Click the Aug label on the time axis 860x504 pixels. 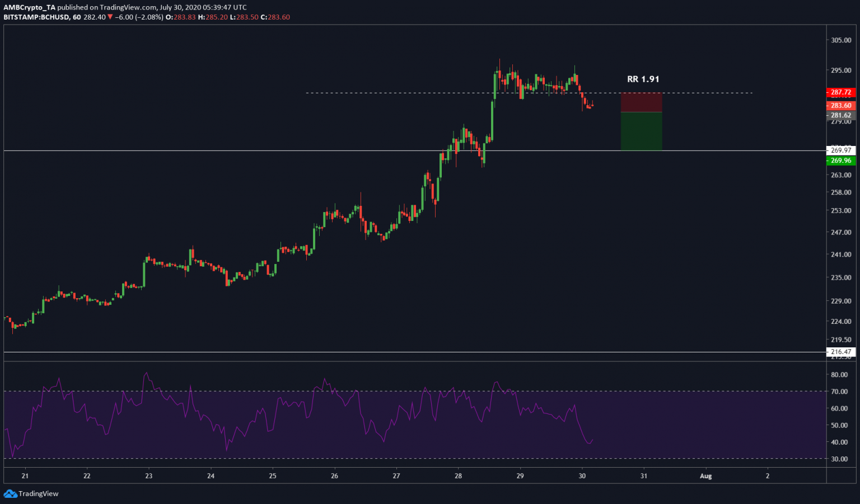click(x=705, y=476)
